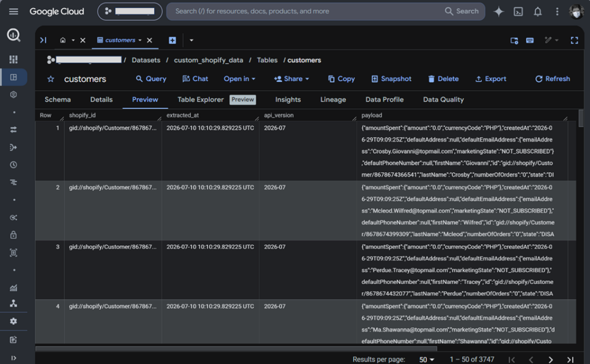
Task: Switch to the Lineage tab
Action: click(x=333, y=100)
